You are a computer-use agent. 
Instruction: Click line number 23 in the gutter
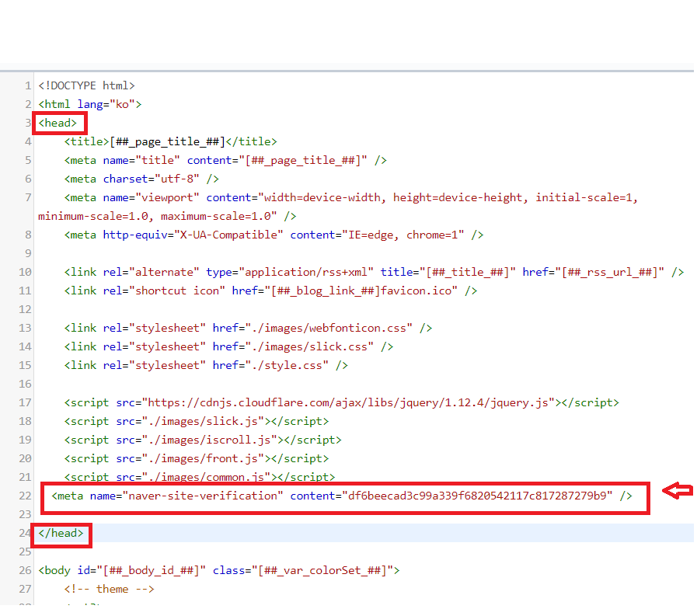25,515
